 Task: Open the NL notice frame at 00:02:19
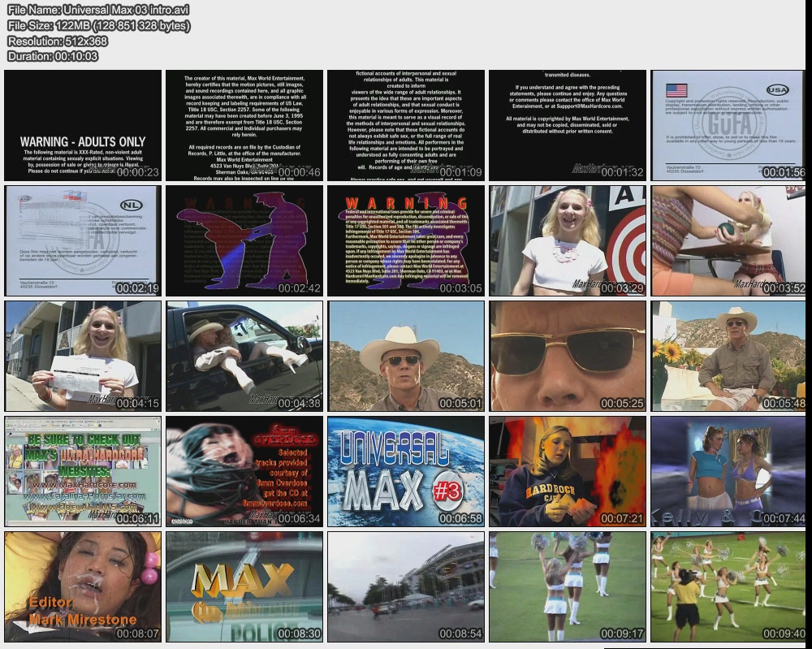(82, 240)
